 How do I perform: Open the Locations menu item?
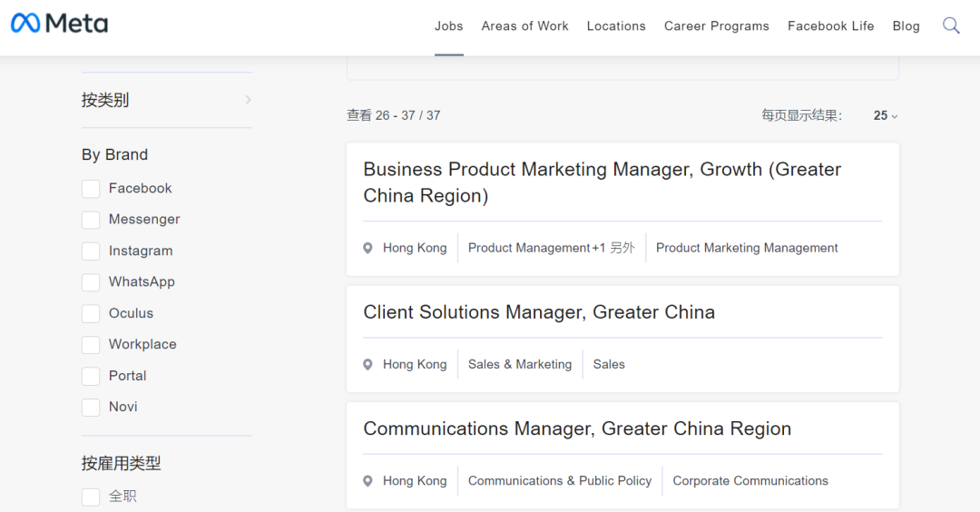[x=616, y=26]
